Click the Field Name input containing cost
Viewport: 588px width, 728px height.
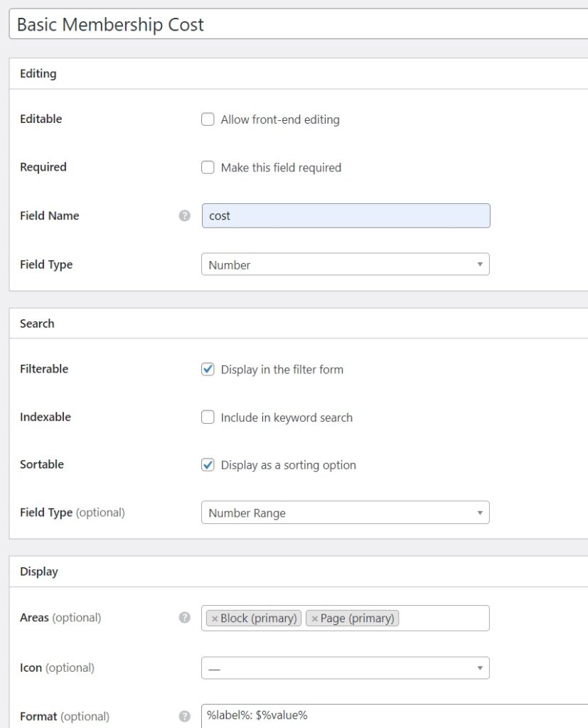[x=345, y=215]
